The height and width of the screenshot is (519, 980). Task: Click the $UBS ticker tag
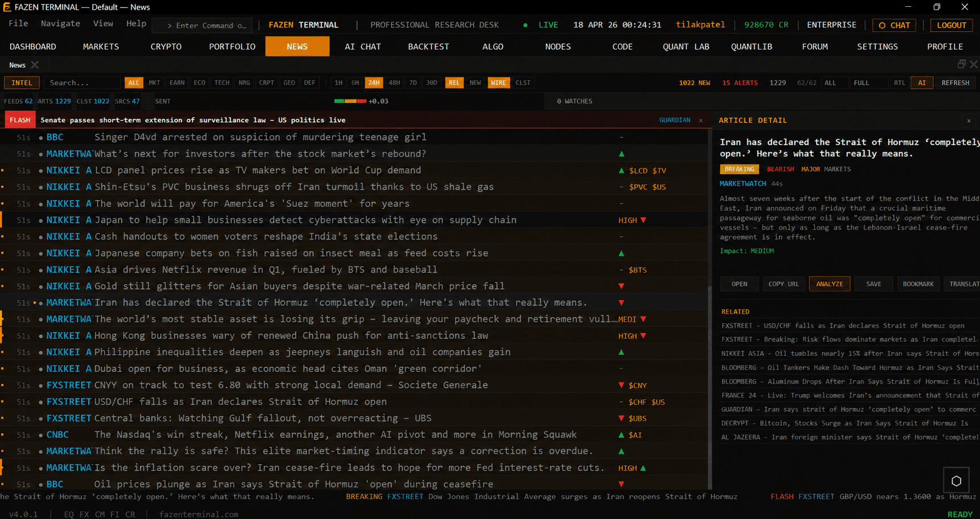pos(638,418)
